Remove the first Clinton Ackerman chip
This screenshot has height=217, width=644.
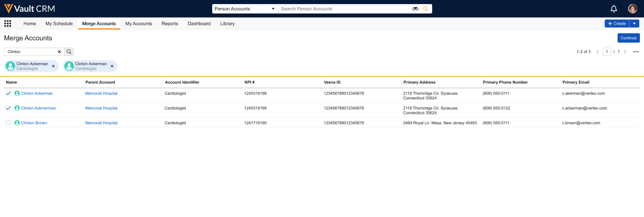pos(53,66)
